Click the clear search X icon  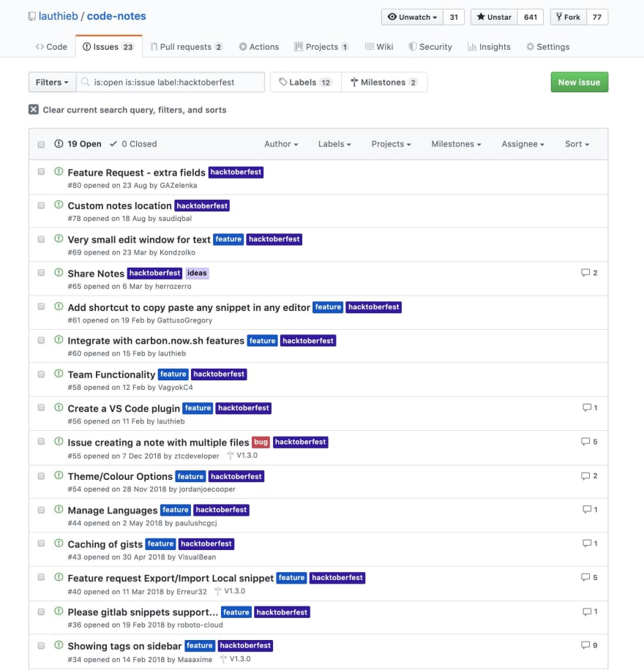(x=34, y=110)
